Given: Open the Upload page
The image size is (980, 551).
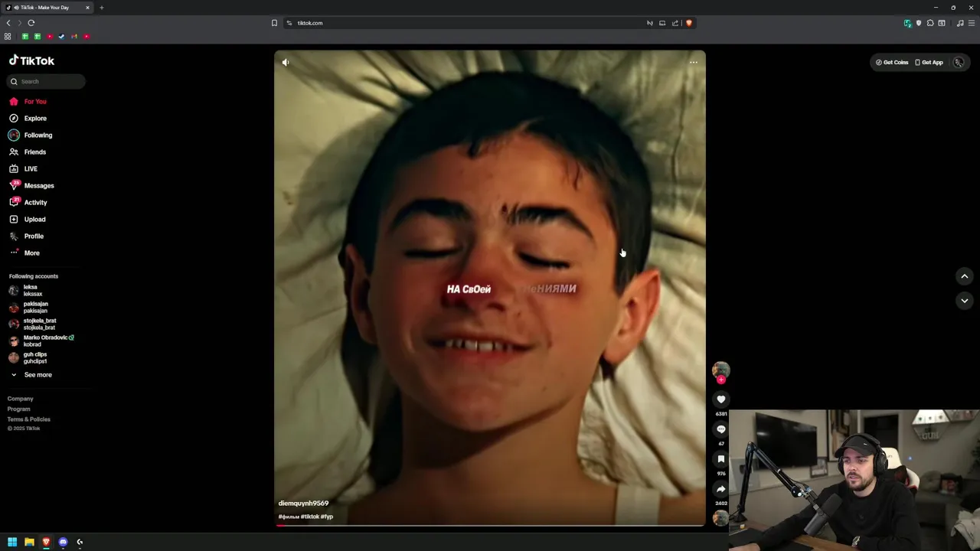Looking at the screenshot, I should tap(28, 219).
